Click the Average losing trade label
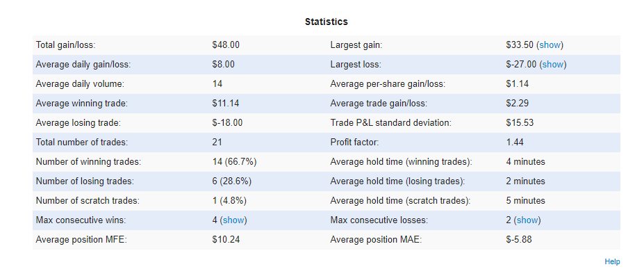The height and width of the screenshot is (276, 644). 78,123
